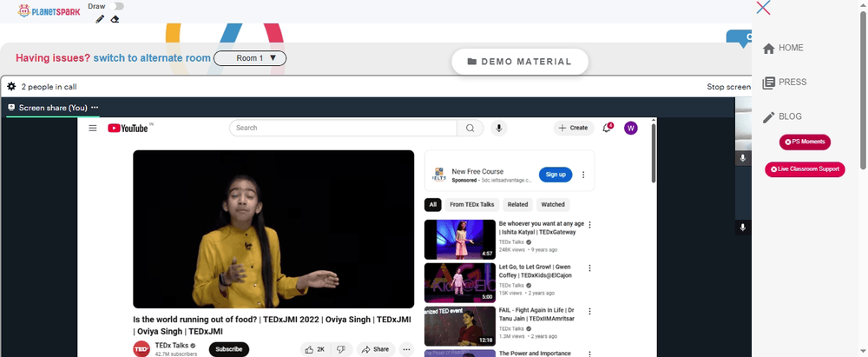The image size is (868, 357).
Task: Select the All filter chip
Action: tap(433, 204)
